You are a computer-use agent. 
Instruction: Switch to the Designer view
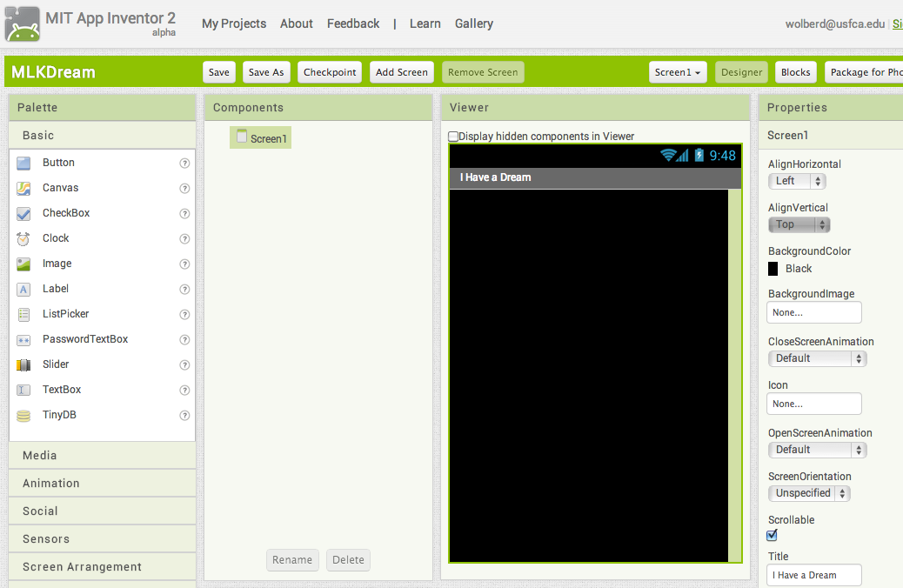[x=742, y=72]
